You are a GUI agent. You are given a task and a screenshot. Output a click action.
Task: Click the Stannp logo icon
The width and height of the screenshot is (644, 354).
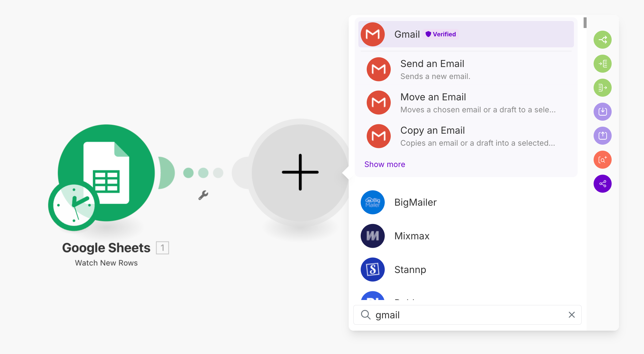point(373,270)
